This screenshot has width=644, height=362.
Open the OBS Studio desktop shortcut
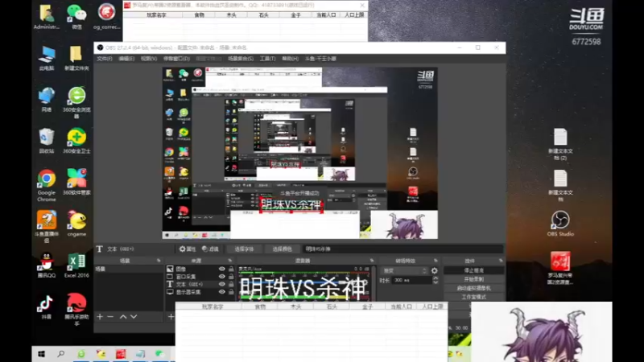tap(560, 224)
